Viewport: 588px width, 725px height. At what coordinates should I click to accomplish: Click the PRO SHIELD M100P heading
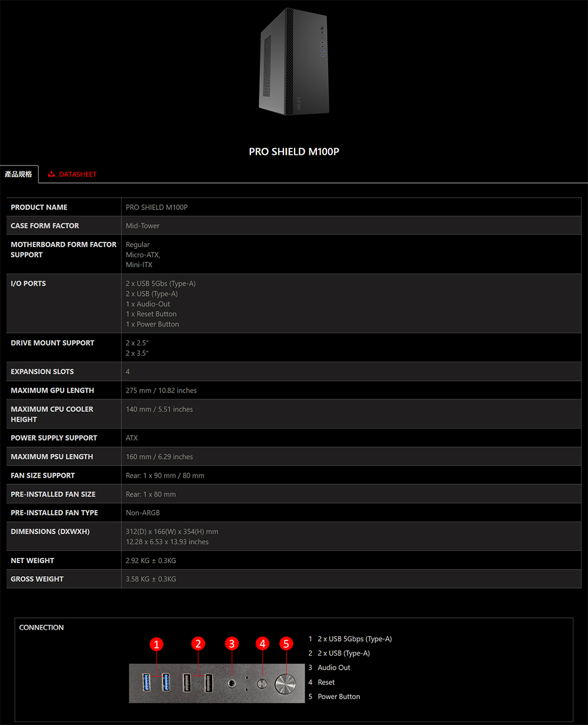294,151
